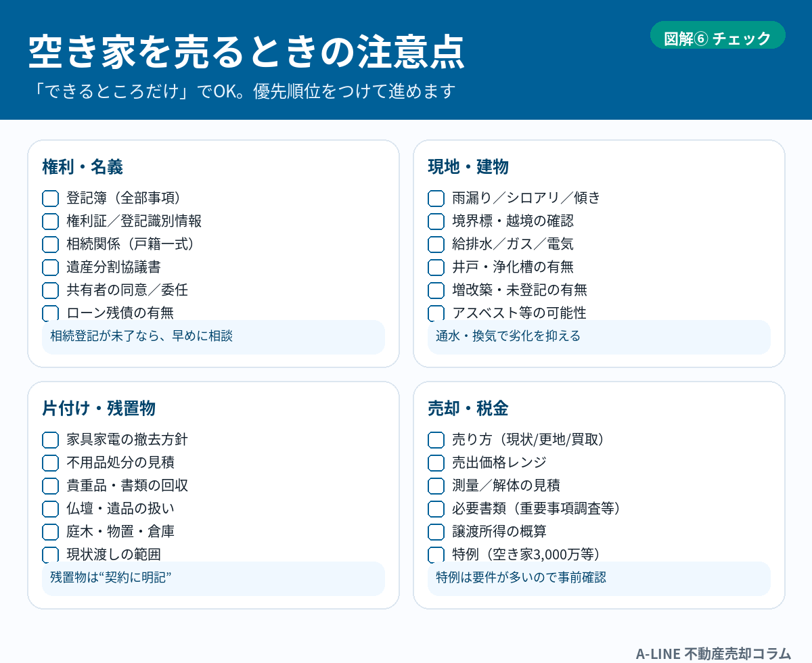The width and height of the screenshot is (812, 663).
Task: Tick the 権利証／登記識別情報 checkbox
Action: pos(51,221)
